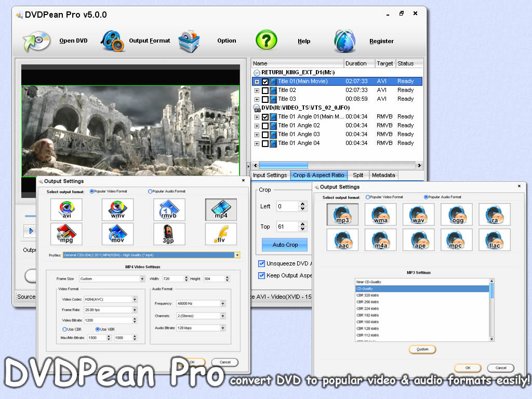Select the ape audio format icon
The height and width of the screenshot is (399, 532).
pos(418,240)
